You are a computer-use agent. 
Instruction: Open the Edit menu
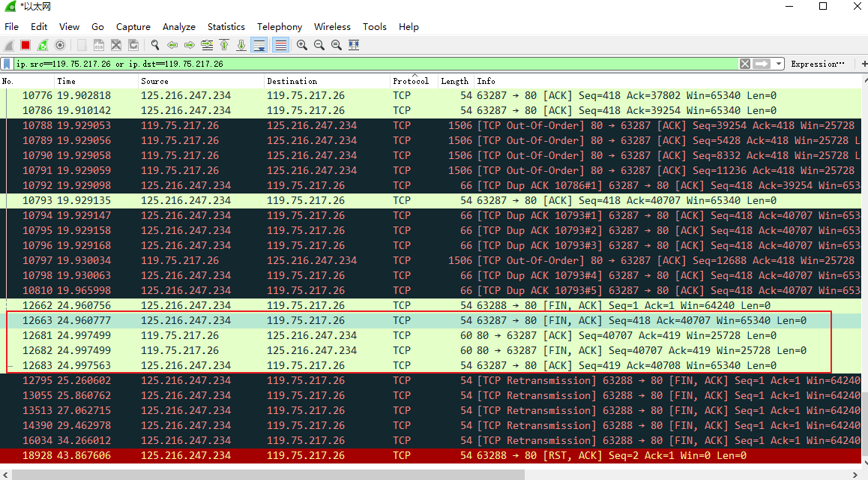(x=39, y=26)
